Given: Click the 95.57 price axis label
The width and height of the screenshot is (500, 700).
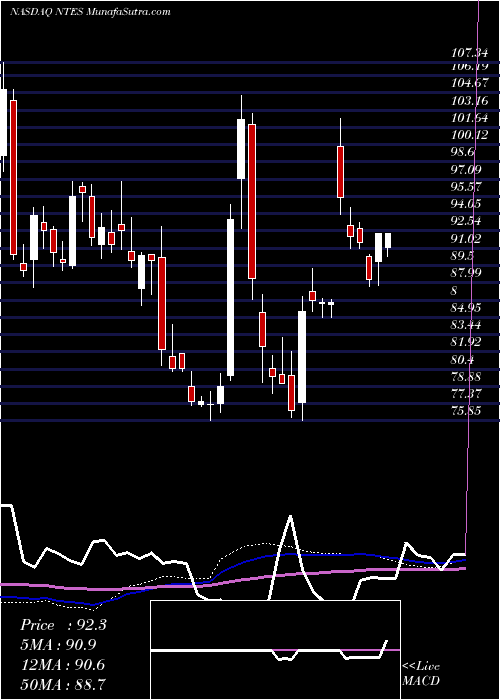Looking at the screenshot, I should click(x=466, y=187).
